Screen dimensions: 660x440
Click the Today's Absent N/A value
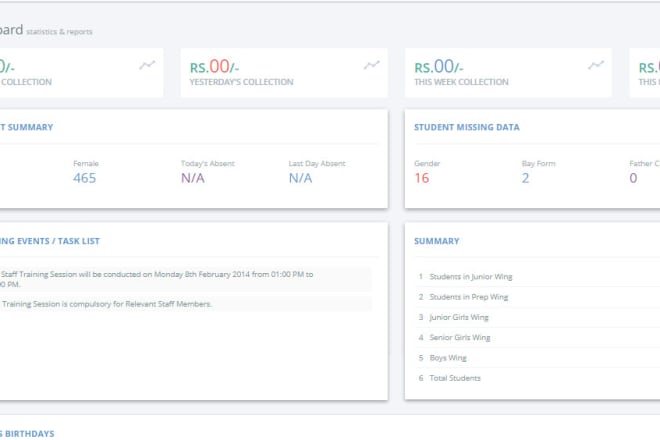pos(193,178)
